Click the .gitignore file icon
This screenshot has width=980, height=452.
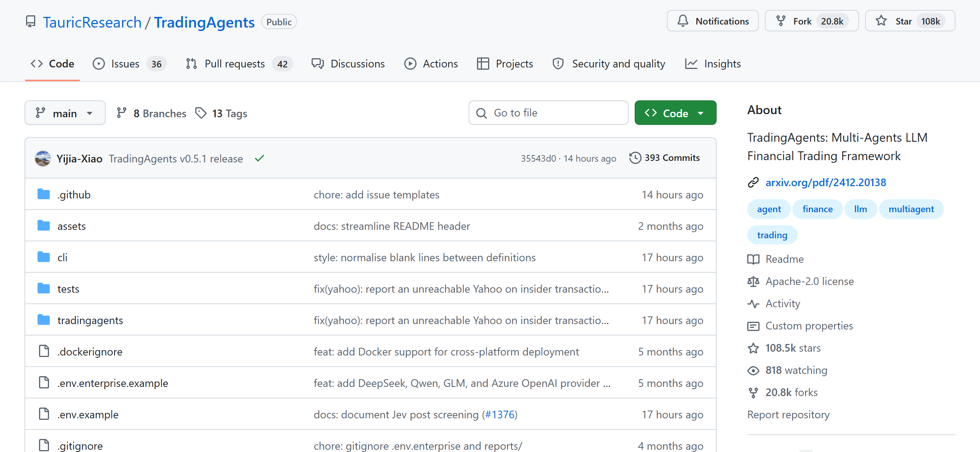click(x=44, y=445)
